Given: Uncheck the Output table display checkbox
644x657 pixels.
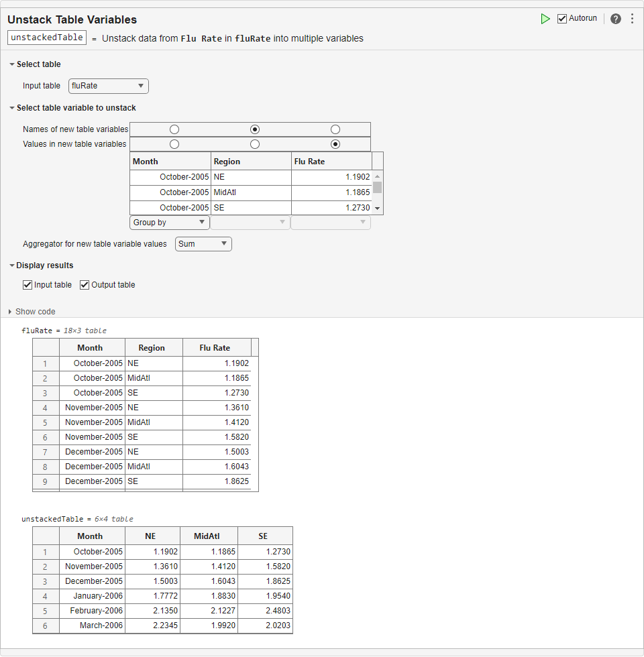Looking at the screenshot, I should pos(85,285).
